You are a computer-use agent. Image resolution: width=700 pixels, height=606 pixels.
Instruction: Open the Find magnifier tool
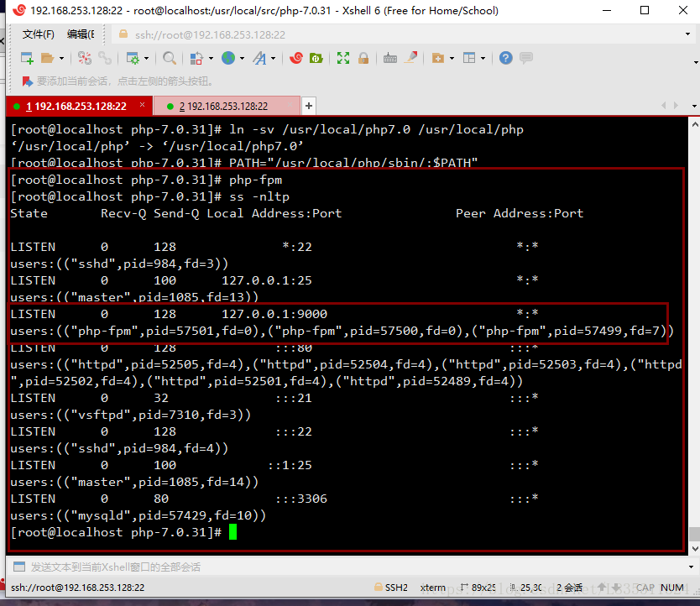pyautogui.click(x=170, y=58)
